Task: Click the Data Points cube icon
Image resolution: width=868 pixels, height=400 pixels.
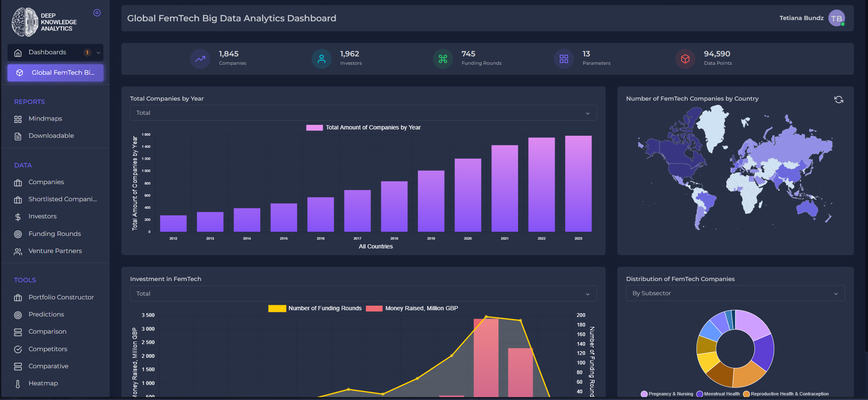Action: (685, 59)
